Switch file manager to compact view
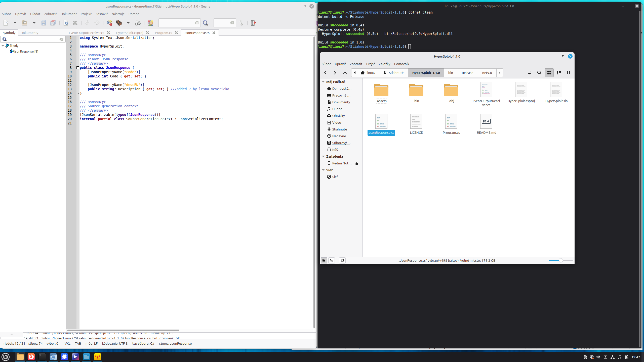The width and height of the screenshot is (644, 362). coord(569,73)
